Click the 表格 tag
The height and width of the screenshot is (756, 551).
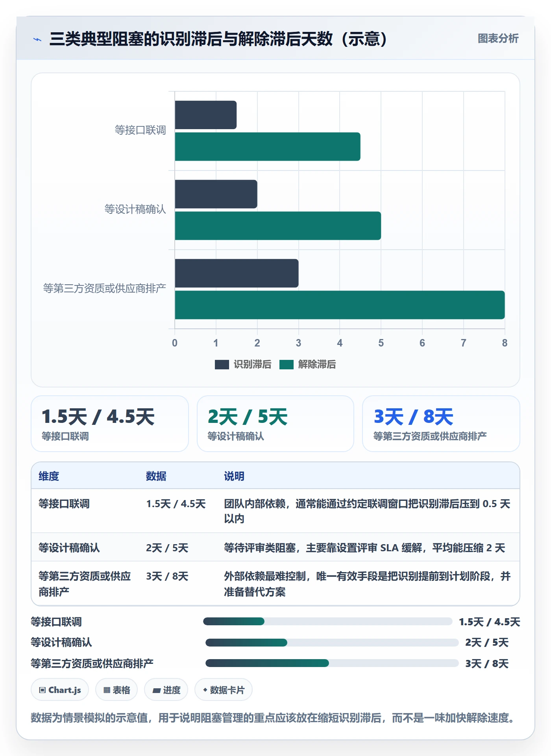(116, 690)
